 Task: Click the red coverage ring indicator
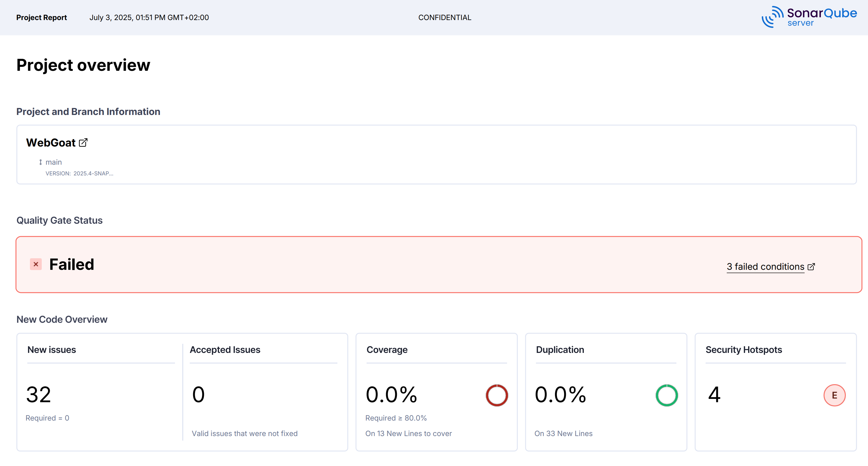497,395
